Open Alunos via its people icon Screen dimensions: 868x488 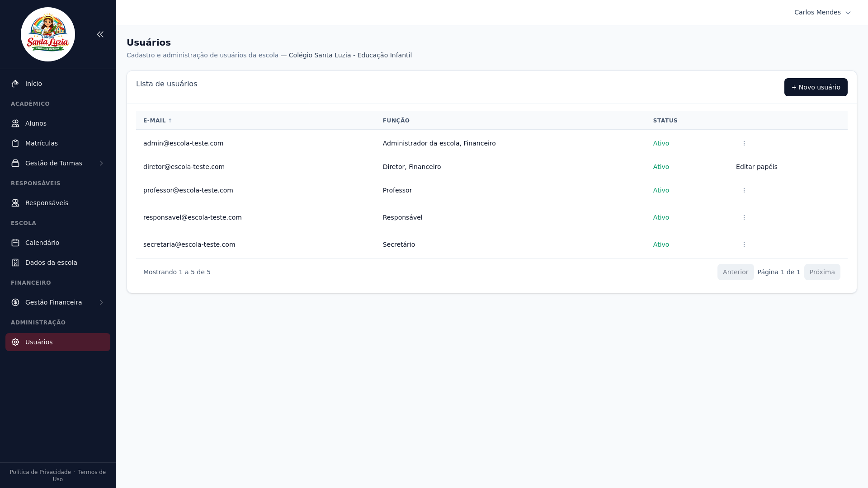15,123
